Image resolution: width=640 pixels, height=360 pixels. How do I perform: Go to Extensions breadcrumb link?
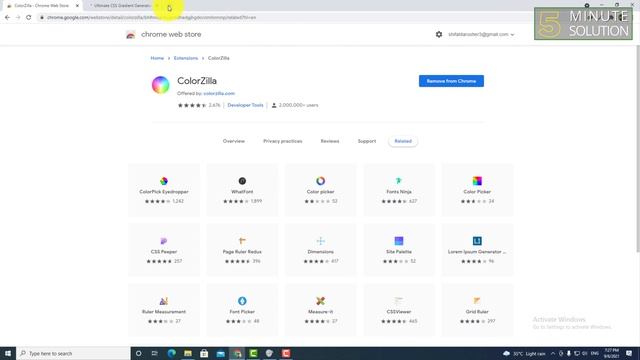pyautogui.click(x=186, y=58)
